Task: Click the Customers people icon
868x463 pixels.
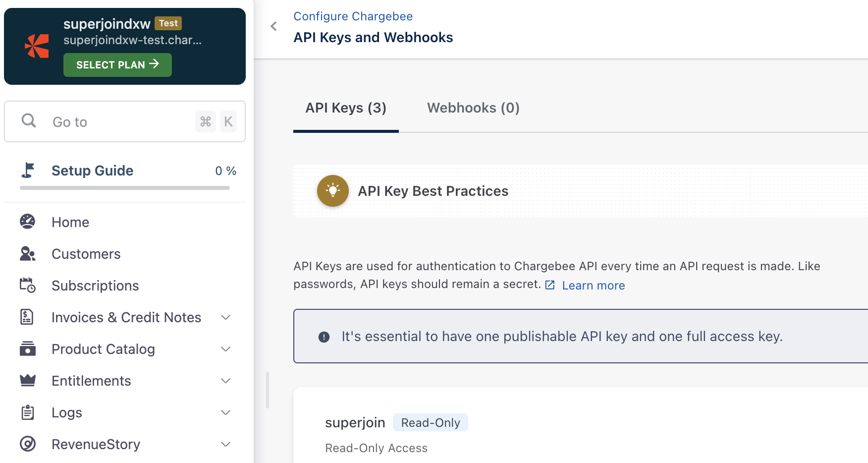Action: [28, 253]
